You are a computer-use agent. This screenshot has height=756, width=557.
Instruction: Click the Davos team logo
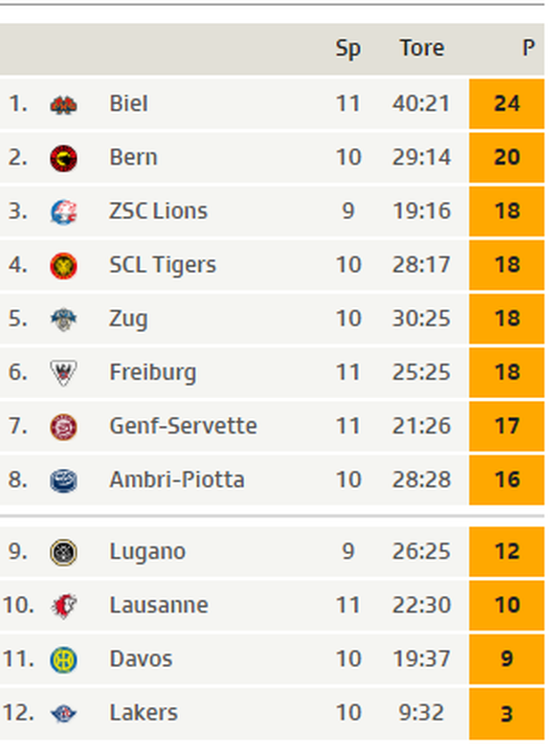point(64,660)
